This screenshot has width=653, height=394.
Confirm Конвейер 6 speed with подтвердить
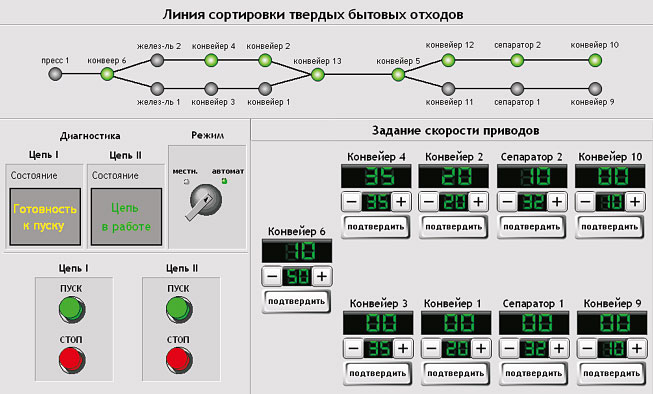pyautogui.click(x=296, y=301)
